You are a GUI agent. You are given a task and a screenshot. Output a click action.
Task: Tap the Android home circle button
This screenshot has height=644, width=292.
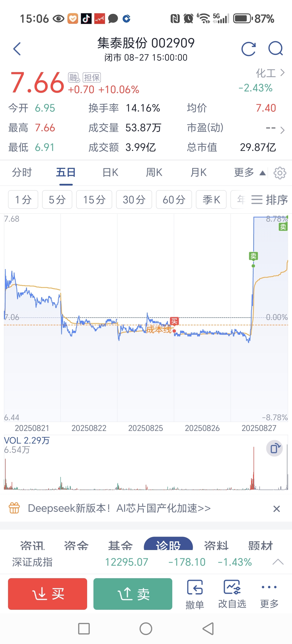point(146,628)
